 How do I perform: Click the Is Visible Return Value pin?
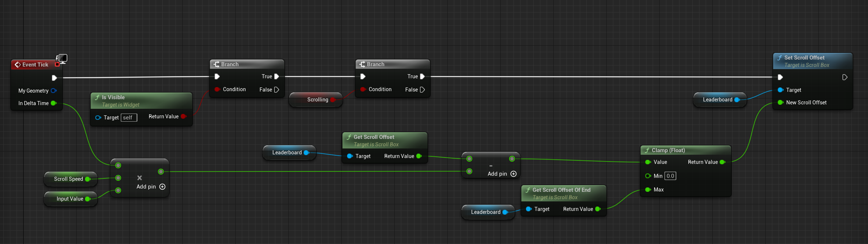[x=183, y=116]
